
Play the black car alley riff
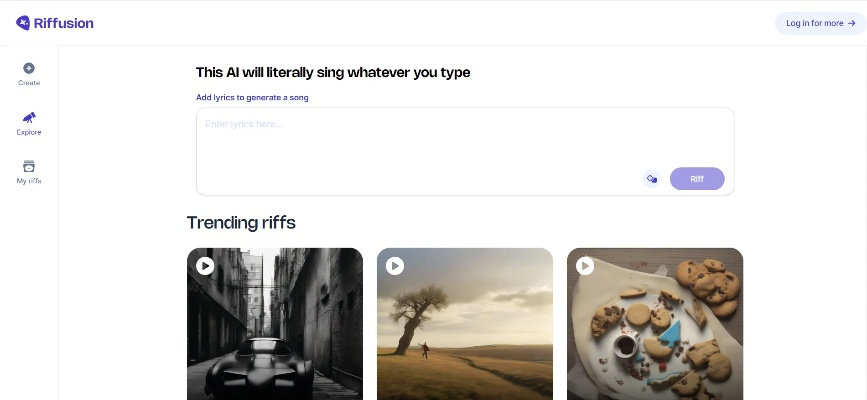coord(205,266)
